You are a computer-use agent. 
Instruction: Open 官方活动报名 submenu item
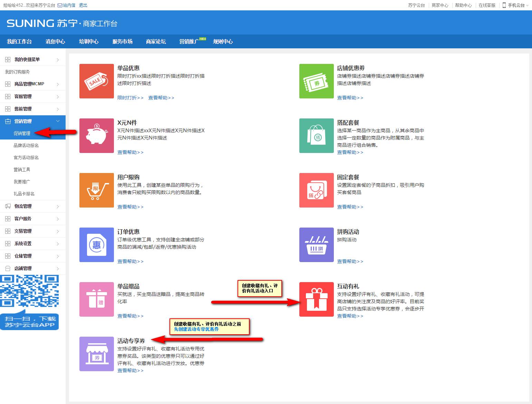click(x=26, y=157)
